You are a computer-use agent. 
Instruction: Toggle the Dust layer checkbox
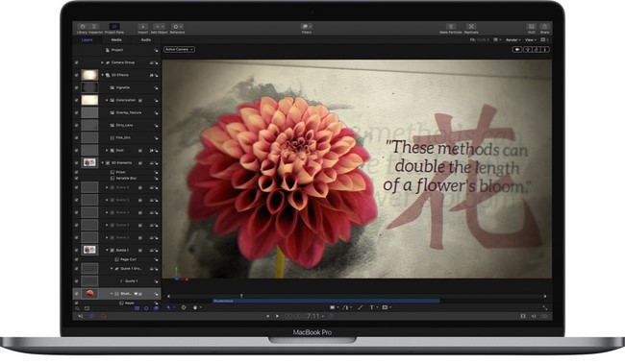(x=77, y=150)
